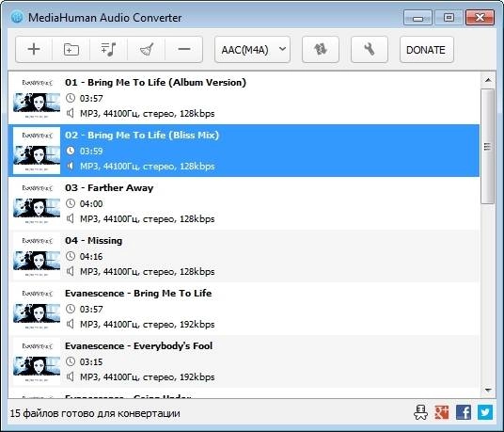
Task: Click album thumbnail of Evanescence - Everybody's Fool
Action: pos(37,361)
